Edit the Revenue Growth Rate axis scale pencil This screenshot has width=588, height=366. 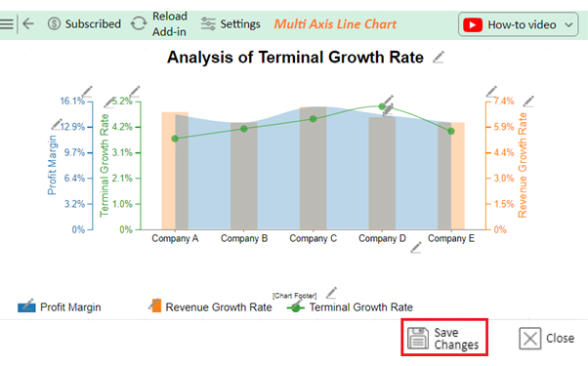point(491,92)
